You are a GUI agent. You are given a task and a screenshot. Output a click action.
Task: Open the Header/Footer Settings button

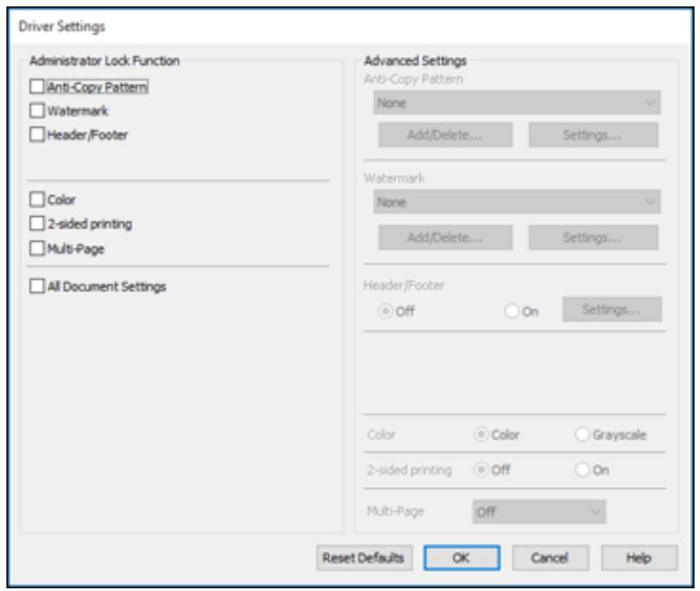[612, 309]
